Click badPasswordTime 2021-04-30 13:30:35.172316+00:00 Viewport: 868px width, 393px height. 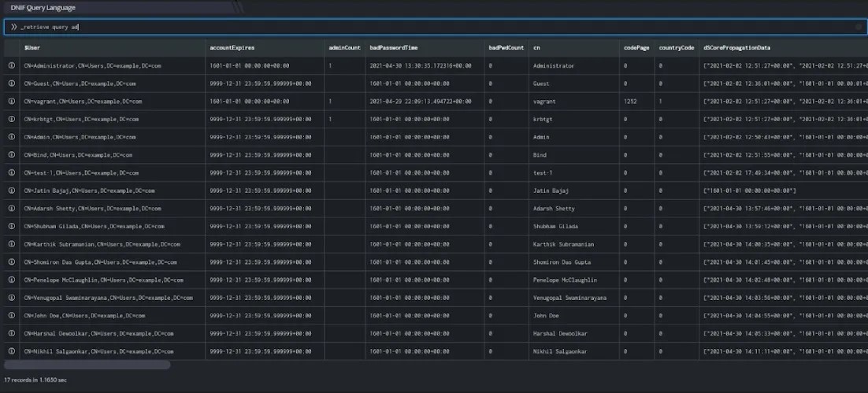point(425,66)
